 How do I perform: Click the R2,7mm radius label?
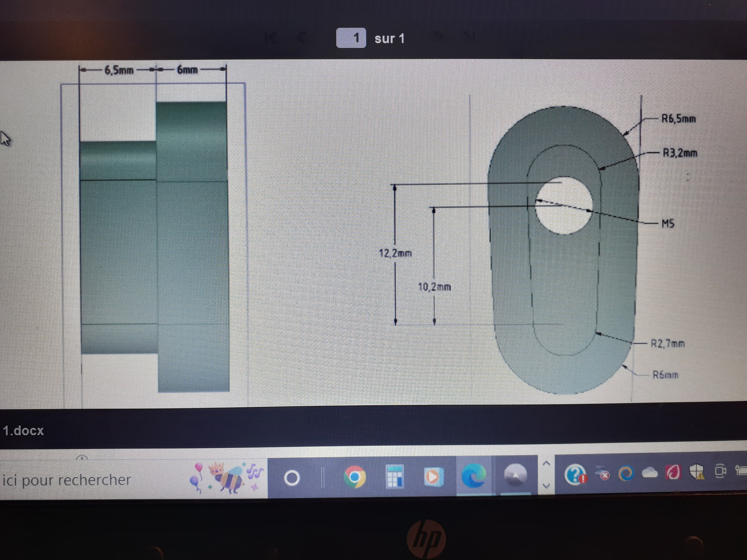[668, 344]
